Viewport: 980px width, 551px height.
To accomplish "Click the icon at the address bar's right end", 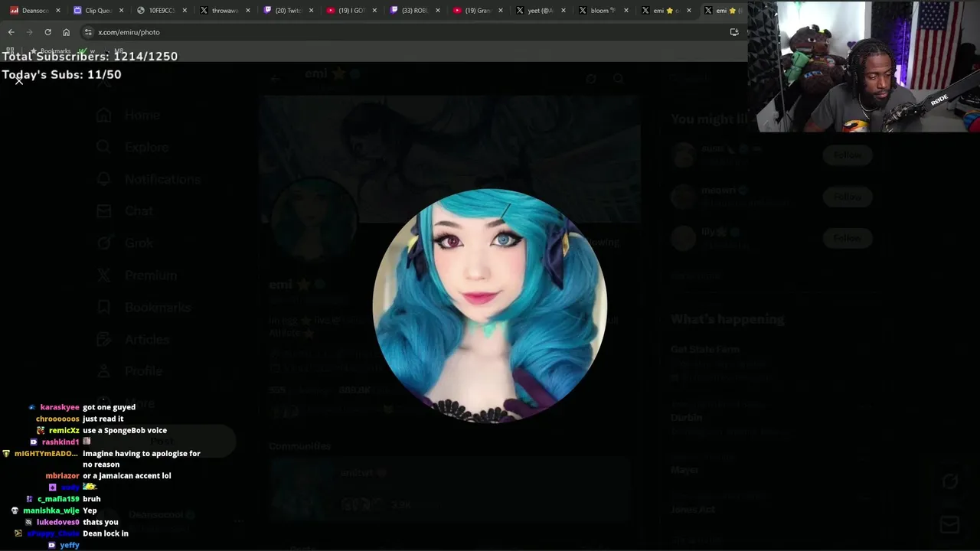I will pyautogui.click(x=734, y=32).
